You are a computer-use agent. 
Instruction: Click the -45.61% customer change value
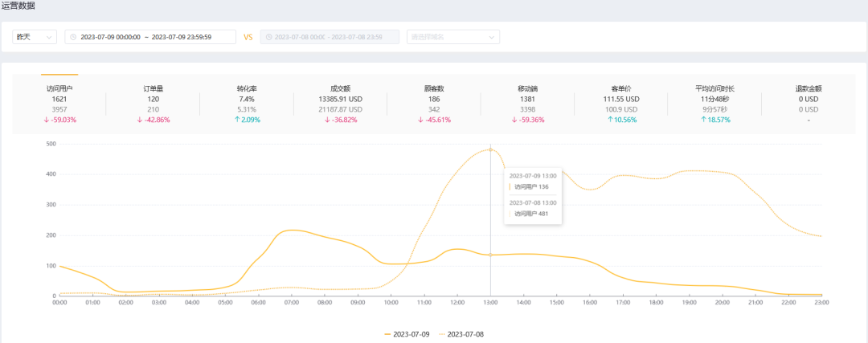coord(434,120)
